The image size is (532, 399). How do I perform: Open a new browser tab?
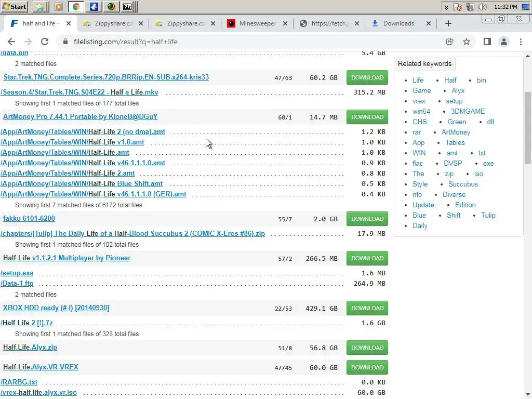pyautogui.click(x=448, y=23)
